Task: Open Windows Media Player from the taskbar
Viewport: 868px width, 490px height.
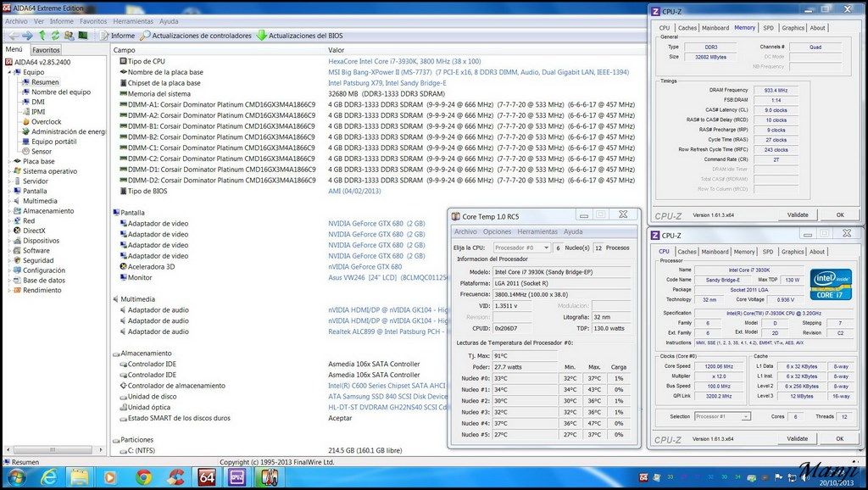Action: [x=111, y=477]
